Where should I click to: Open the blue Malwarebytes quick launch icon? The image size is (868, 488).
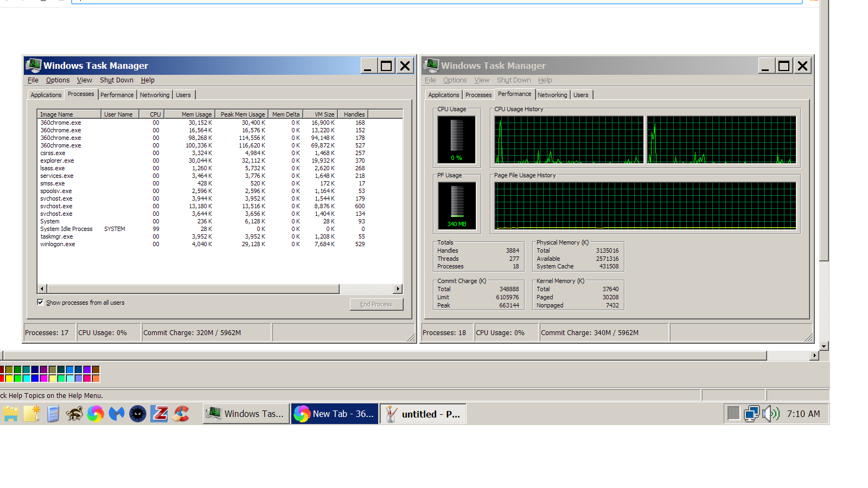coord(117,414)
